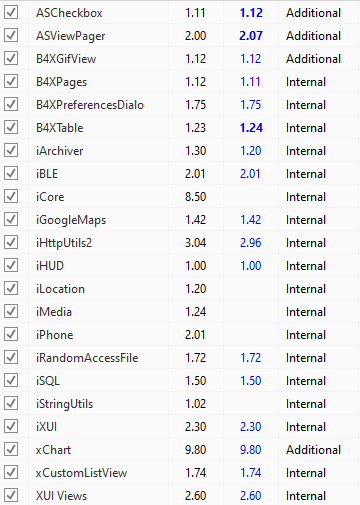The width and height of the screenshot is (360, 505).
Task: Disable the B4XPreferencesDialog library checkbox
Action: 11,104
